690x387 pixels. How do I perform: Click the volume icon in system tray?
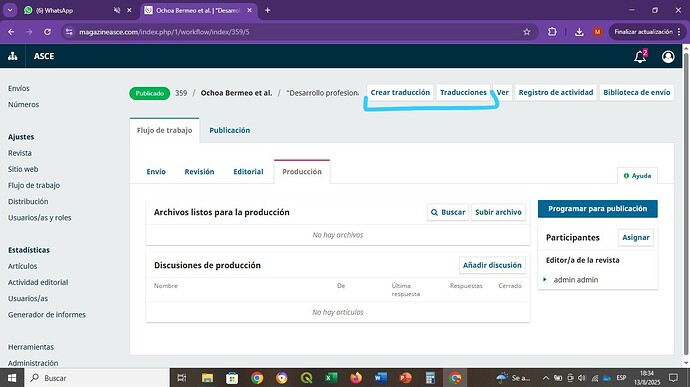(582, 378)
